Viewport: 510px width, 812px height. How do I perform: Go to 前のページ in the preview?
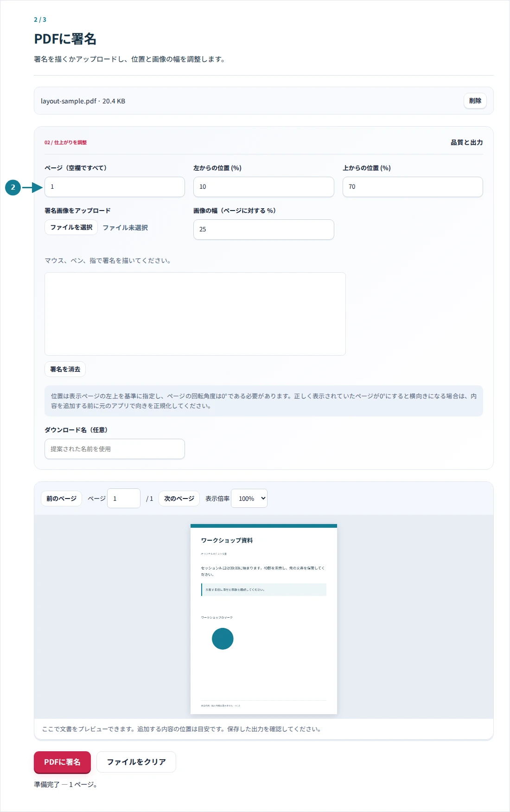pyautogui.click(x=61, y=499)
